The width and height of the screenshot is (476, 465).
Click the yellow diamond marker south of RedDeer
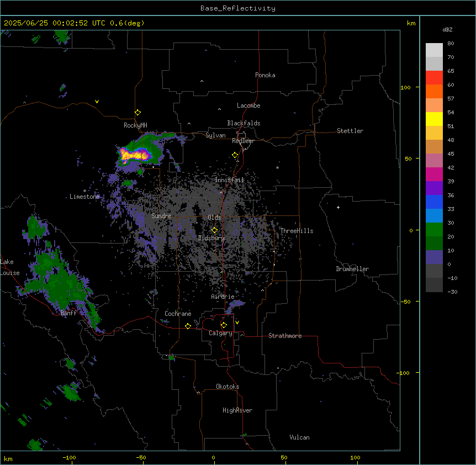click(235, 155)
